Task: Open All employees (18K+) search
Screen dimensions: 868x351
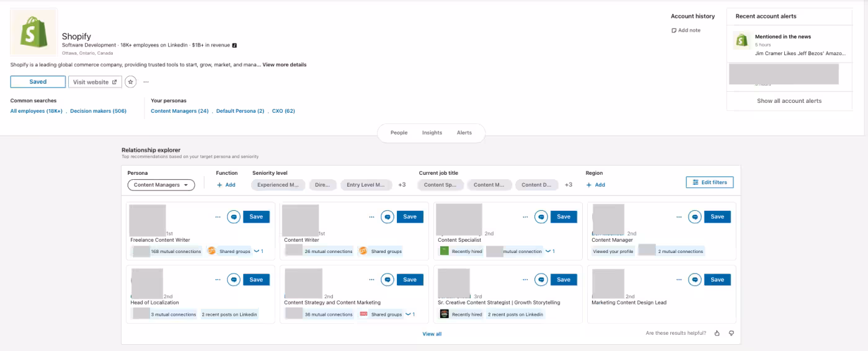Action: 37,111
